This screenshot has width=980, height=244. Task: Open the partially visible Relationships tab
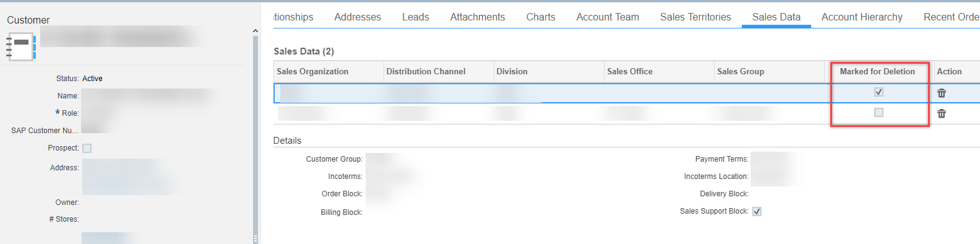click(x=293, y=17)
